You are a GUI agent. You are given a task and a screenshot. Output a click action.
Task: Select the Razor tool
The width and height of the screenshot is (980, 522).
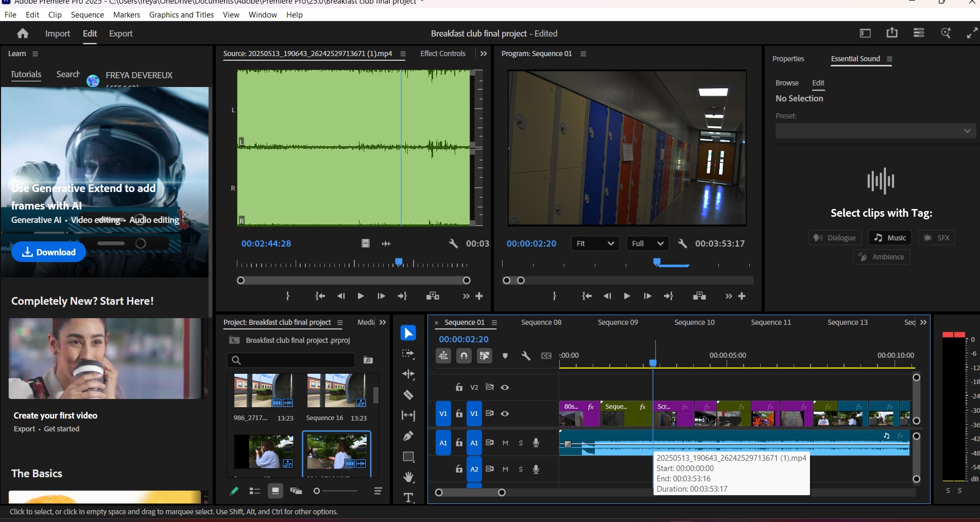[408, 395]
